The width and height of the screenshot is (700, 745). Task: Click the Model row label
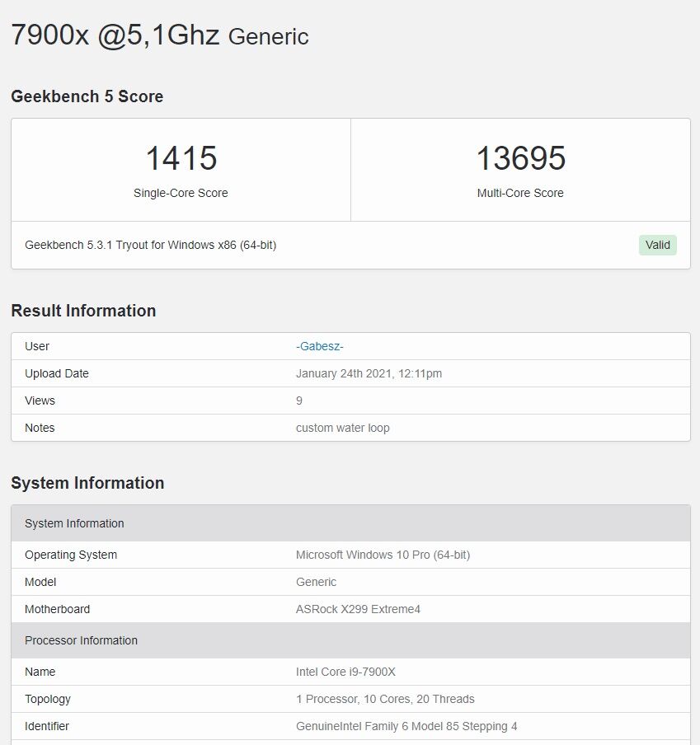click(40, 582)
